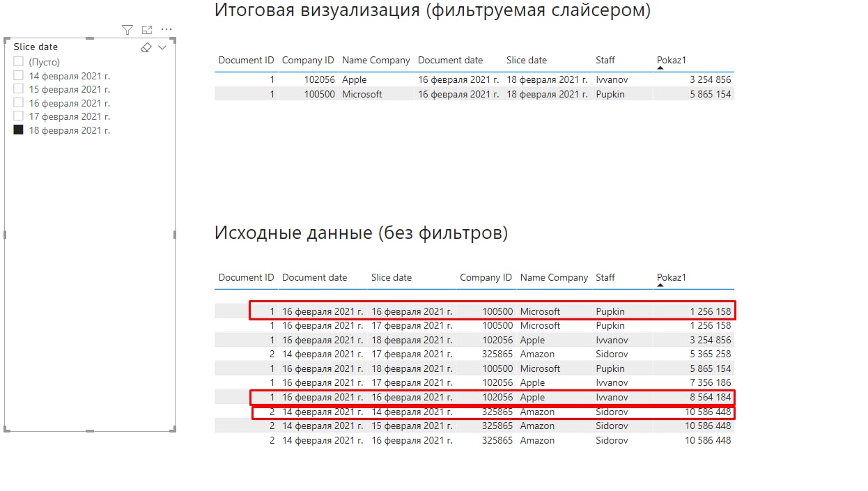Sort the filtered table by Name Company header
Viewport: 868px width, 491px height.
[x=376, y=60]
